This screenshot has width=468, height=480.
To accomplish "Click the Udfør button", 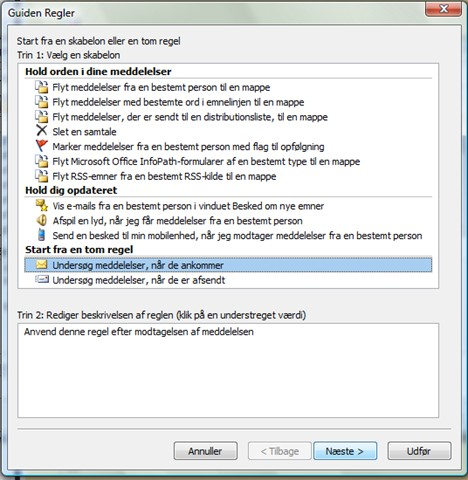I will tap(419, 451).
